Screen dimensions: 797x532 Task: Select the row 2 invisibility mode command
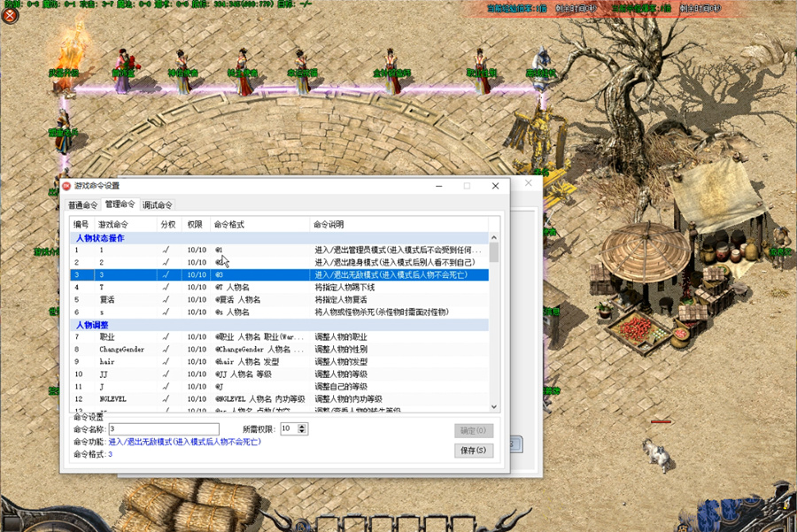click(x=279, y=262)
